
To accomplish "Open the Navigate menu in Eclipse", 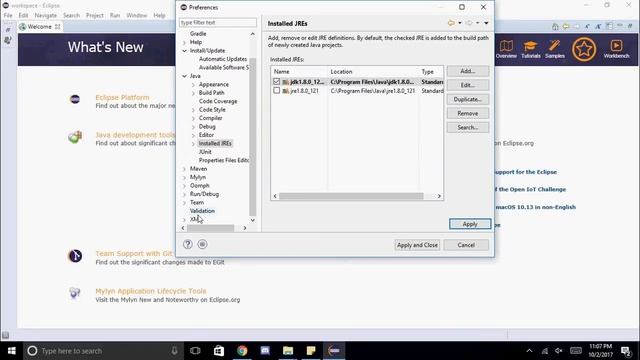I will coord(46,15).
